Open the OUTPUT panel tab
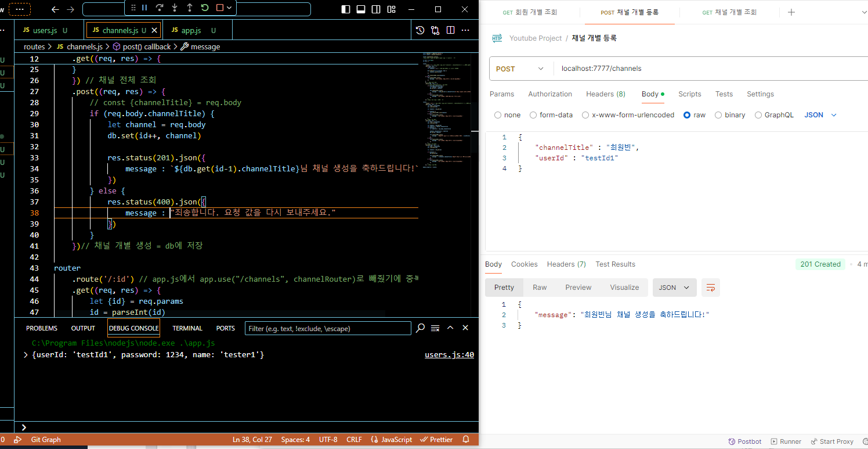Image resolution: width=868 pixels, height=449 pixels. coord(83,328)
